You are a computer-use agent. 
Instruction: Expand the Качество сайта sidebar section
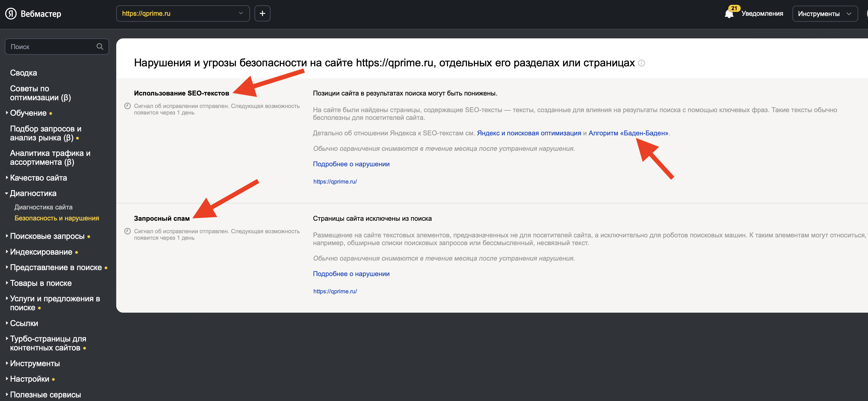point(38,178)
